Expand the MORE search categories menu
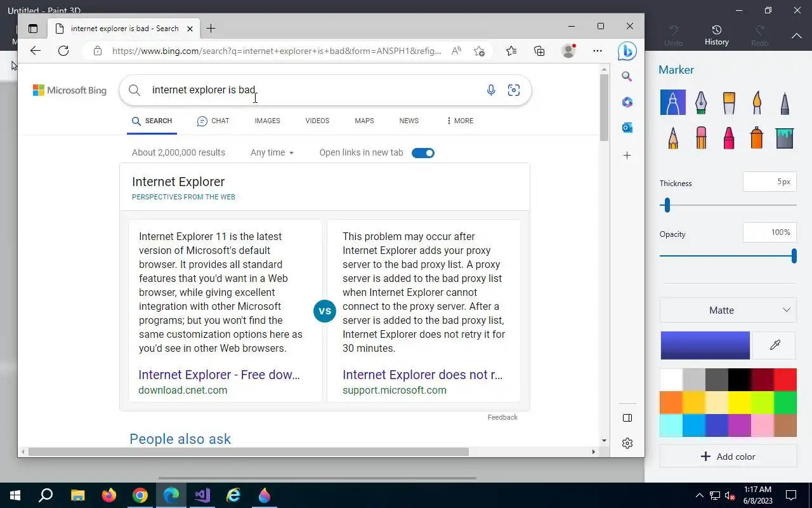The width and height of the screenshot is (812, 508). pyautogui.click(x=460, y=121)
